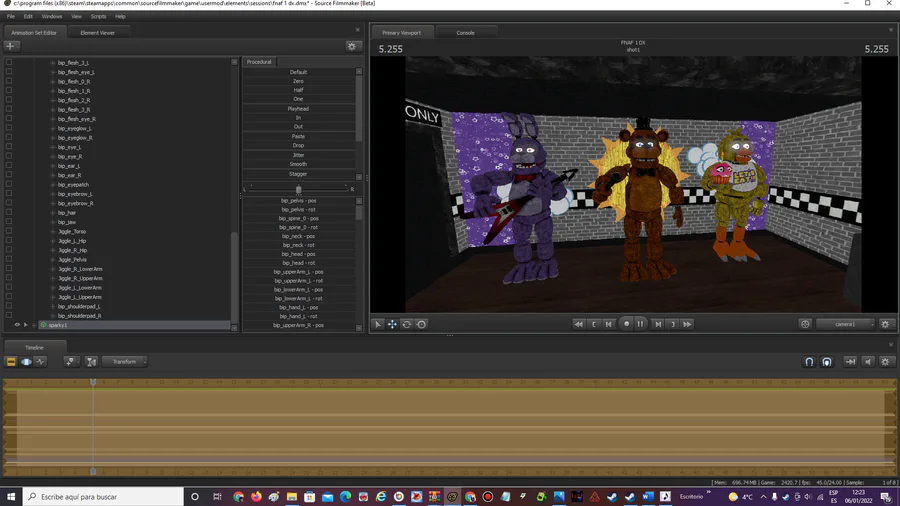Image resolution: width=900 pixels, height=506 pixels.
Task: Jump to the first frame with rewind button
Action: pyautogui.click(x=579, y=324)
